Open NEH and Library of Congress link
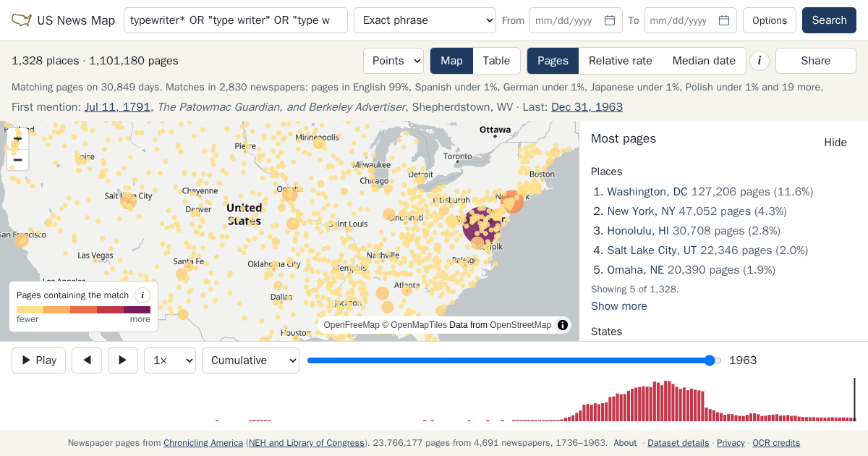The width and height of the screenshot is (868, 456). pos(307,443)
